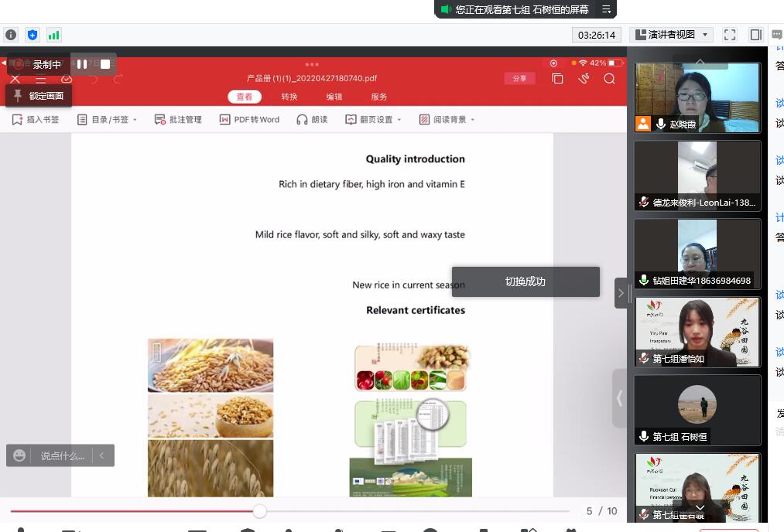784x532 pixels.
Task: Open the meeting info icon
Action: pos(11,35)
